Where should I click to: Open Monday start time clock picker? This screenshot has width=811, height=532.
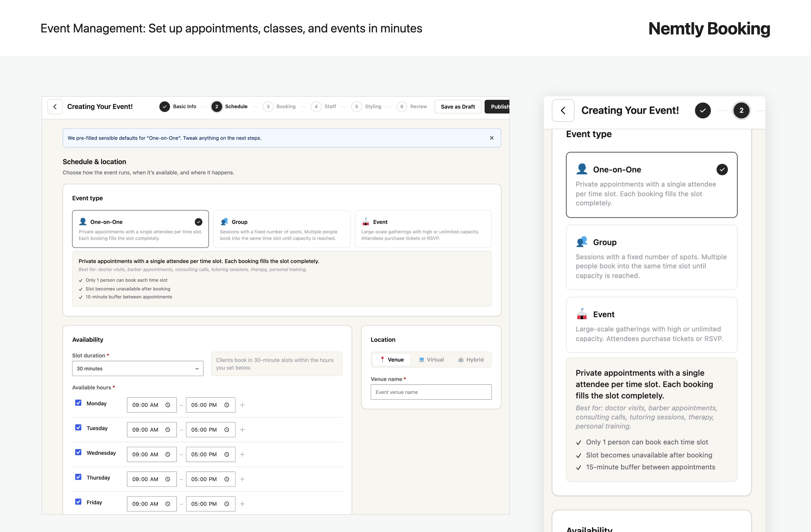[168, 405]
